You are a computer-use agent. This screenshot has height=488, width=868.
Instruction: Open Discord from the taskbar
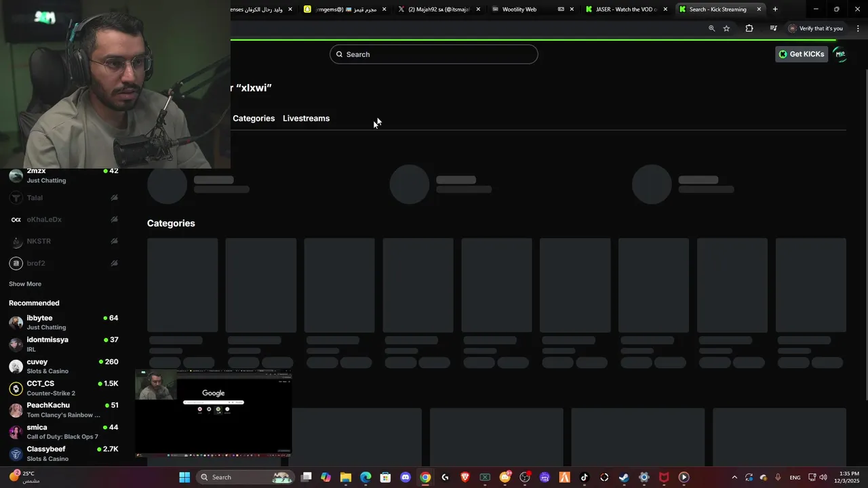click(406, 477)
